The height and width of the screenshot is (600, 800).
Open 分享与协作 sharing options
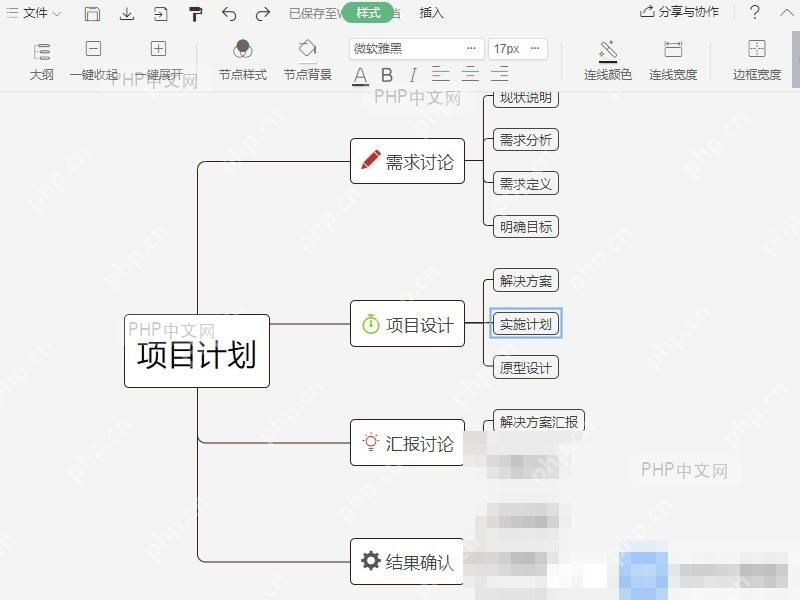point(679,12)
